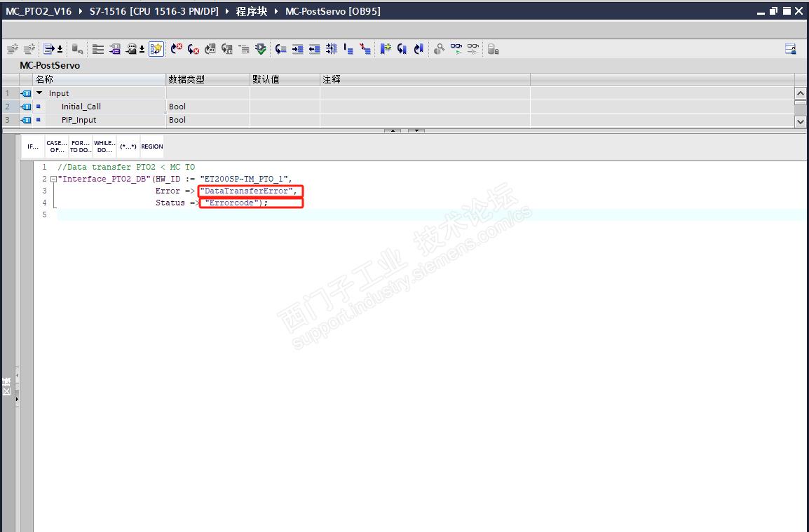The image size is (809, 532).
Task: Collapse the Interface_PTO2_DB code block fold
Action: [x=53, y=179]
